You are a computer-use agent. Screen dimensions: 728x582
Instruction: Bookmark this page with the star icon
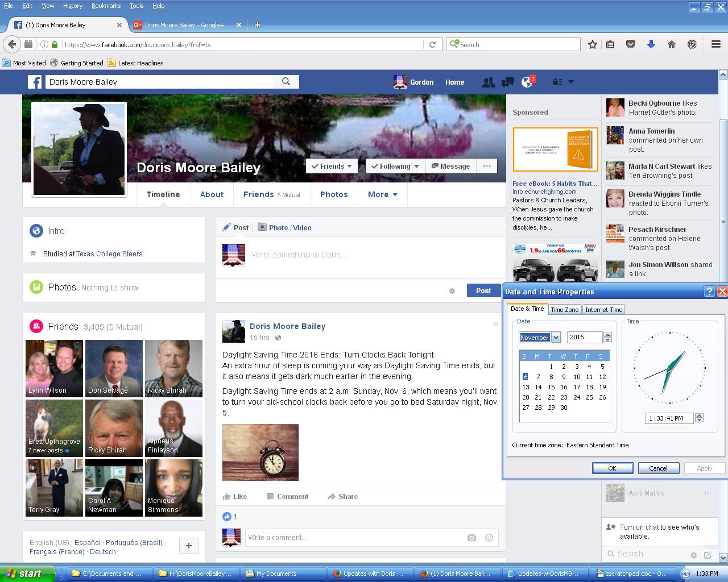[x=592, y=44]
